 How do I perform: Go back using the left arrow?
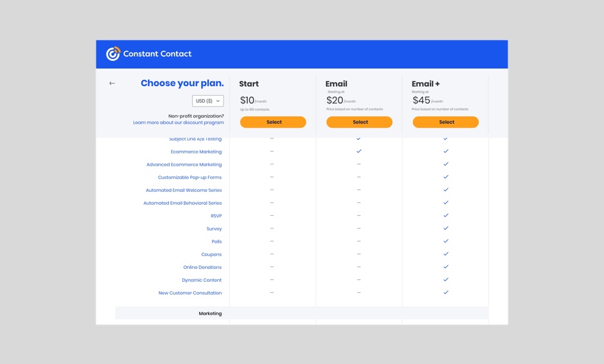(112, 83)
